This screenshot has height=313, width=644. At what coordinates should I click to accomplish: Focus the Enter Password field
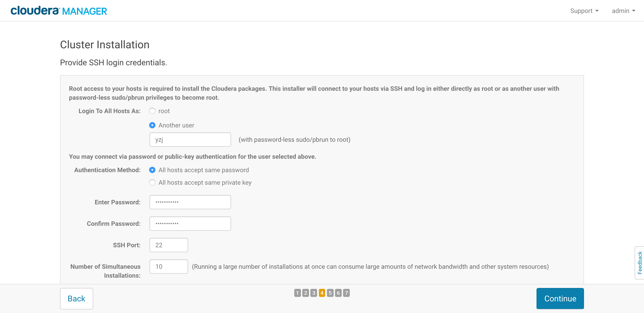[190, 202]
